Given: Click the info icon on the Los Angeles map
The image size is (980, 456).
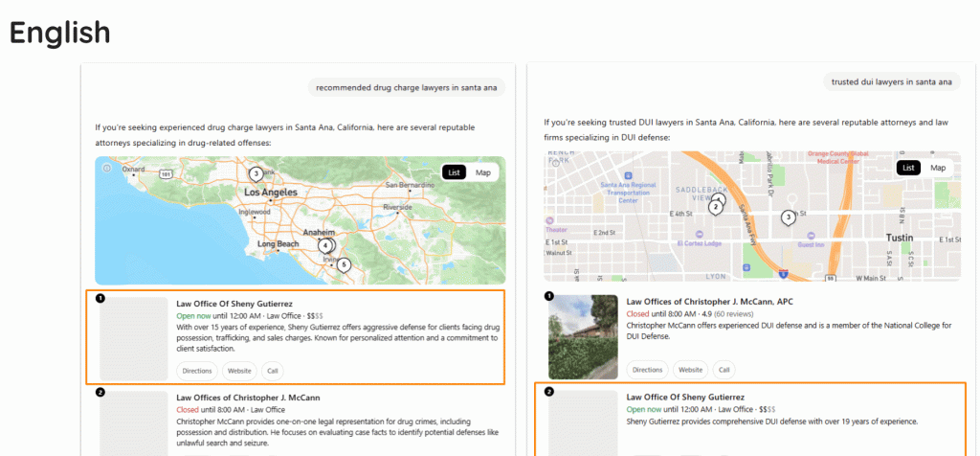Looking at the screenshot, I should (x=107, y=169).
